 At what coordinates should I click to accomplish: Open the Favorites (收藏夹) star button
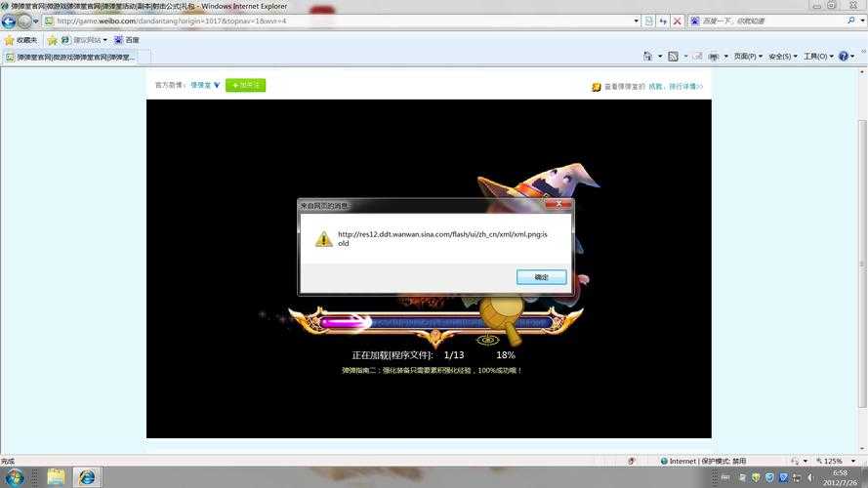(21, 40)
